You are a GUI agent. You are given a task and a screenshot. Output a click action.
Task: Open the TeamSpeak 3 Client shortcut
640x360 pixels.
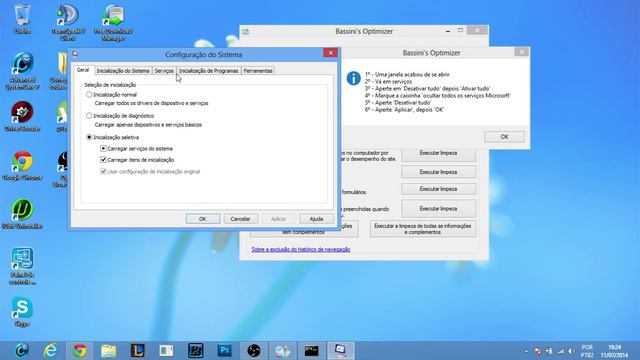pos(68,22)
